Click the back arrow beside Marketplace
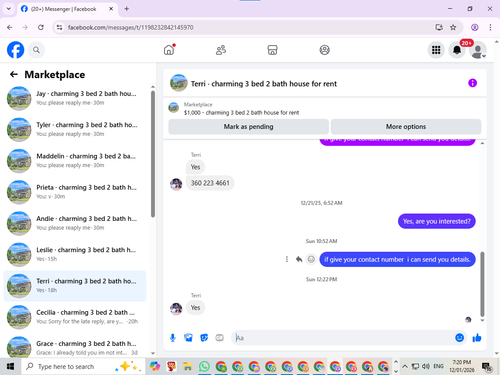500x375 pixels. pos(14,74)
